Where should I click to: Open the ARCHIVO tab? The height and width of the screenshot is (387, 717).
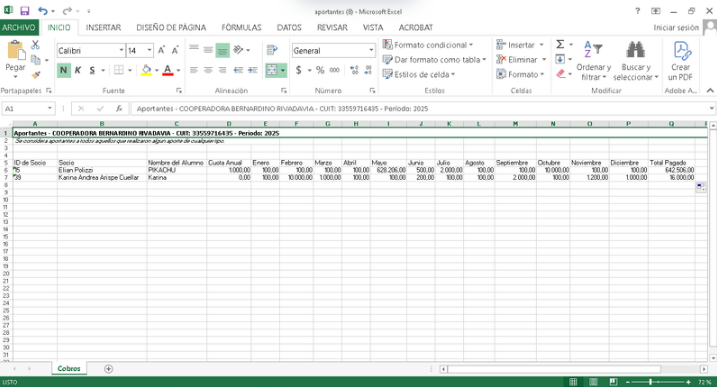click(x=18, y=27)
